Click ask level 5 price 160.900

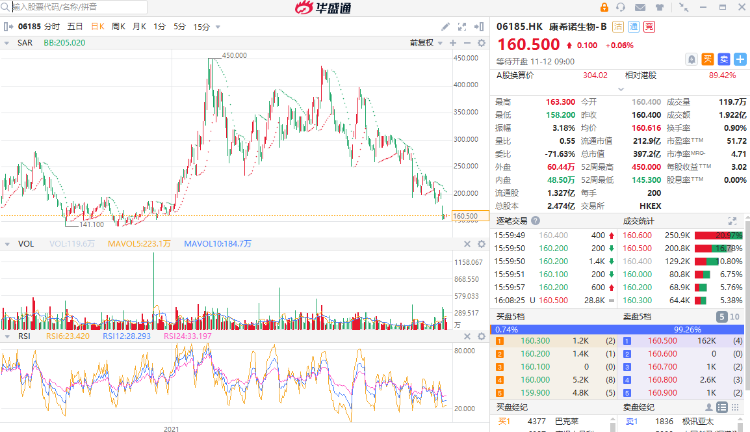(x=662, y=393)
